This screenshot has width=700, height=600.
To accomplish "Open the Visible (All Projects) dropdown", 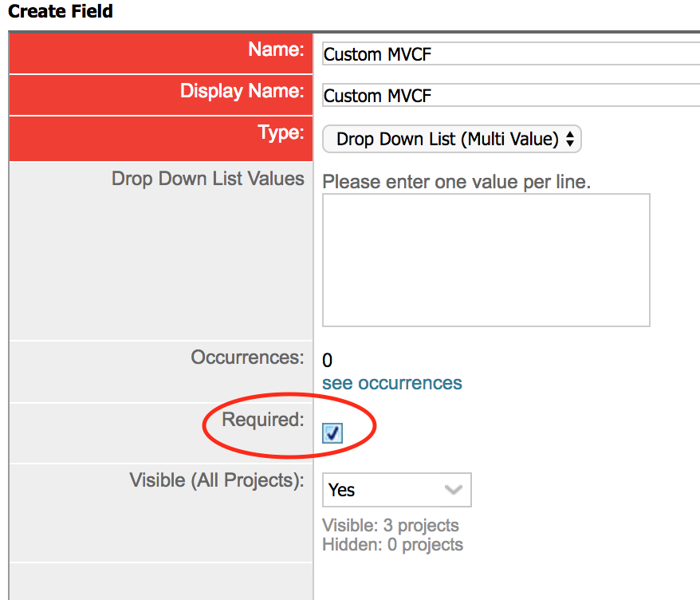I will (397, 490).
